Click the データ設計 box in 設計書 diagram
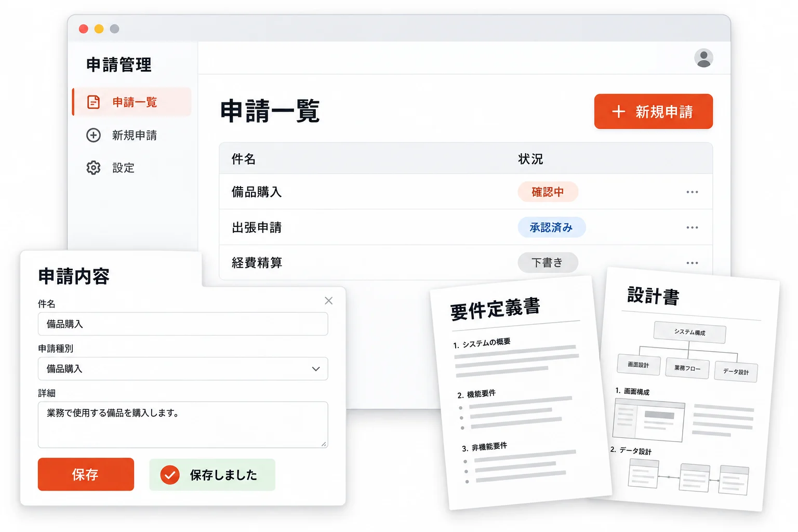Screen dimensions: 798x532 (x=736, y=371)
